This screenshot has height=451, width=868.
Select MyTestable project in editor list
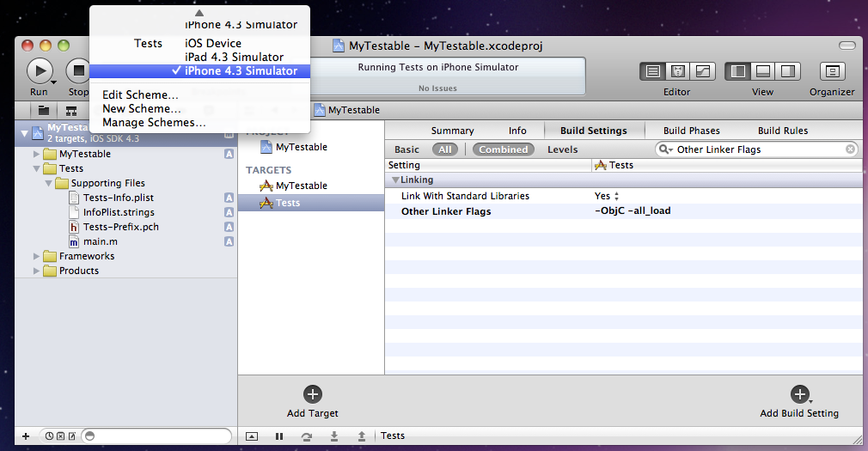[302, 147]
